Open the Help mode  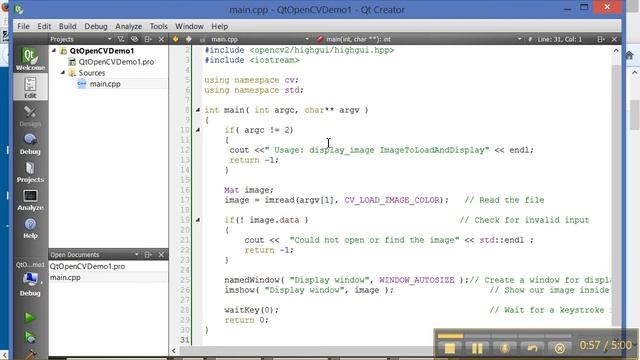click(30, 228)
